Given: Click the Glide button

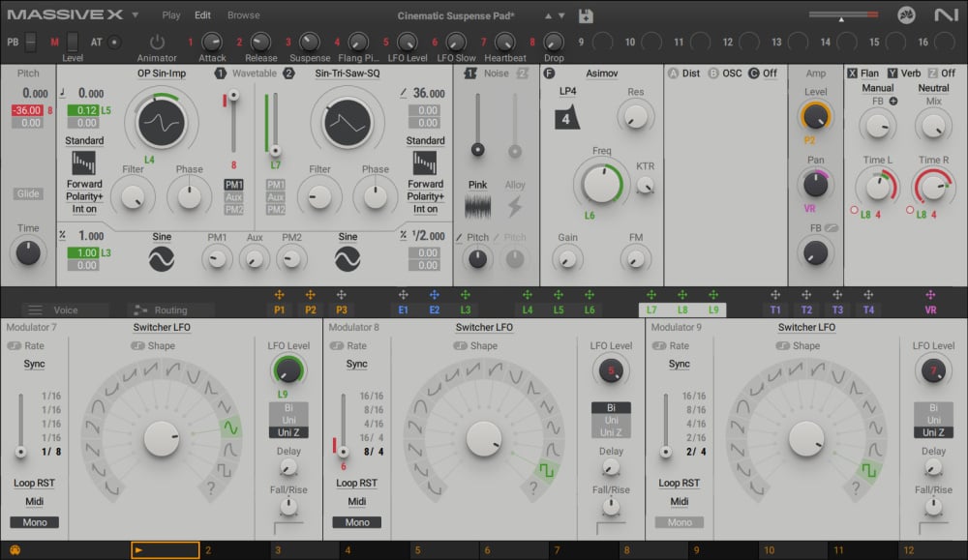Looking at the screenshot, I should tap(28, 193).
